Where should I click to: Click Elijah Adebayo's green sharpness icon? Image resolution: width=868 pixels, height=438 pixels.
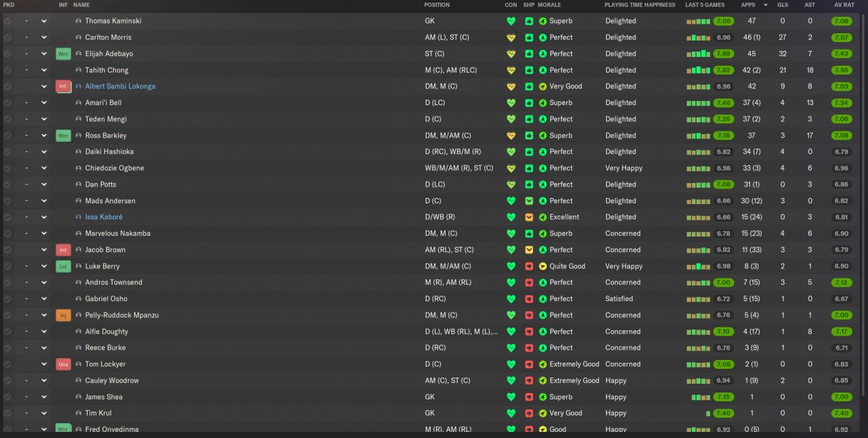pos(529,54)
